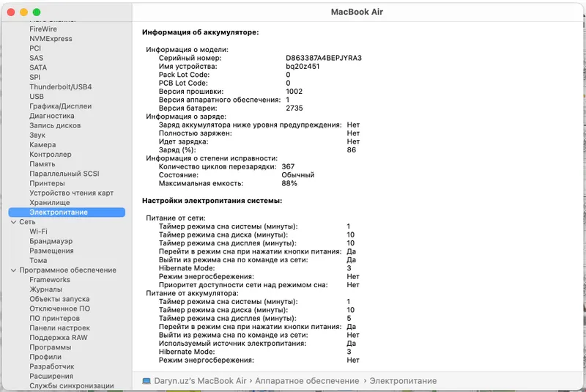The image size is (586, 392).
Task: Open Параллельный SCSI entry
Action: tap(64, 174)
